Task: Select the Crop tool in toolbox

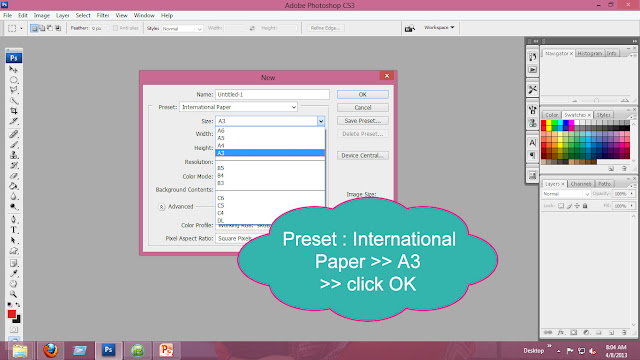Action: tap(13, 111)
